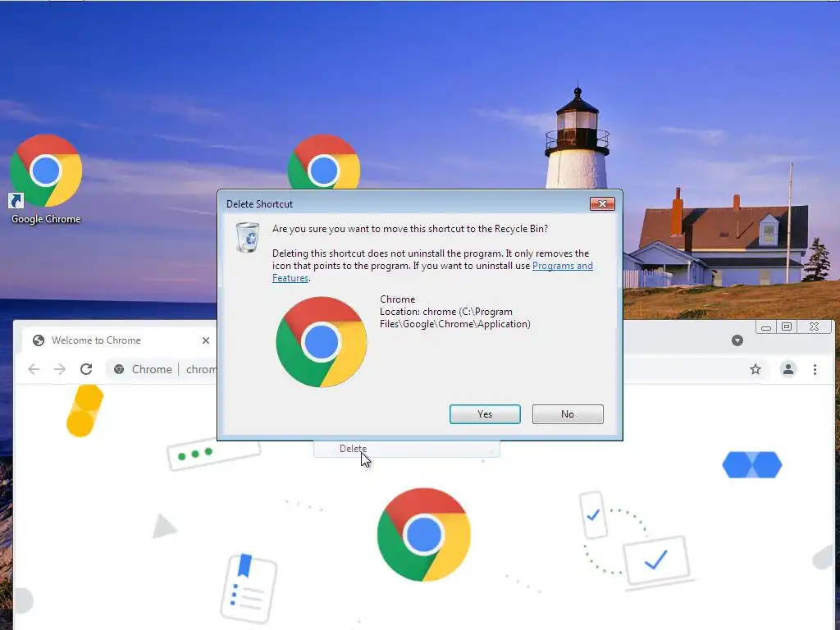Click the Recycle Bin icon in the dialog
Image resolution: width=840 pixels, height=630 pixels.
(248, 237)
